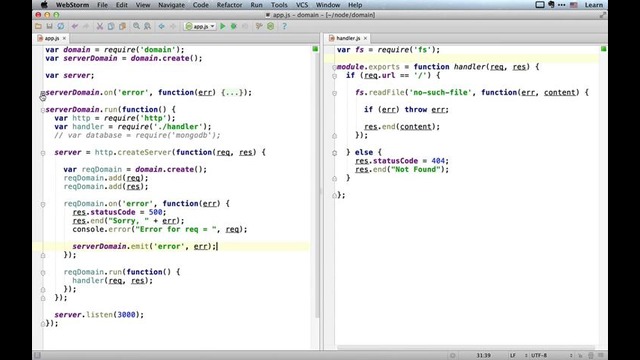The height and width of the screenshot is (360, 640).
Task: Click the VCS branches toolbar icon
Action: coord(259,26)
